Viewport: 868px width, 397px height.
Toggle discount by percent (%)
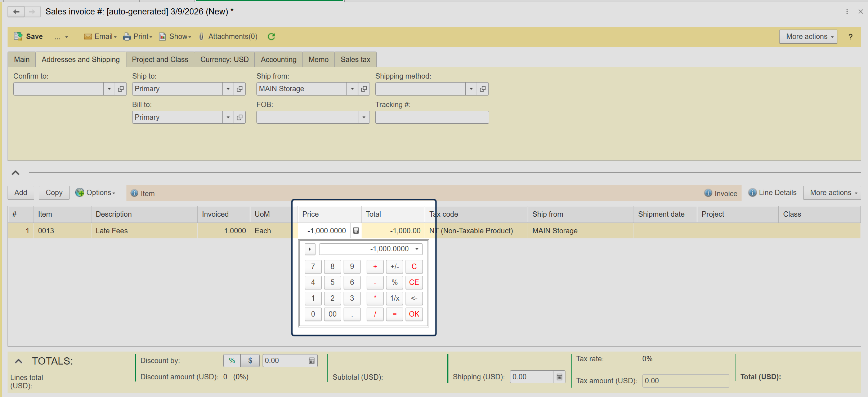[x=232, y=361]
